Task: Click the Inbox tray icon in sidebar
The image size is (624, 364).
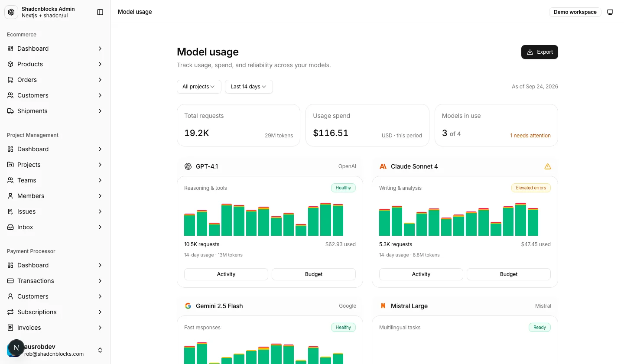Action: click(x=10, y=227)
